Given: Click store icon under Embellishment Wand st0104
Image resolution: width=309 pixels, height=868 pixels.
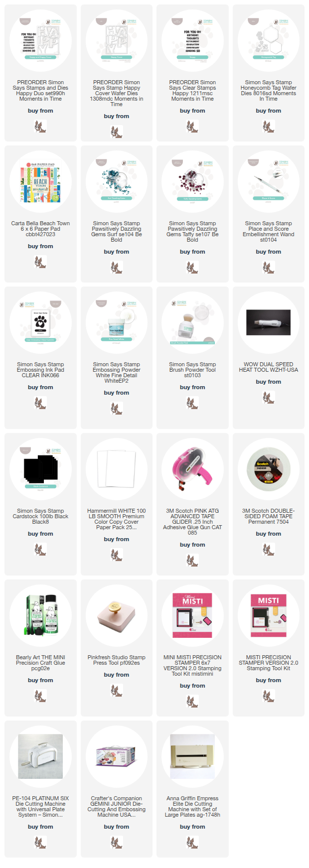Looking at the screenshot, I should (x=269, y=268).
